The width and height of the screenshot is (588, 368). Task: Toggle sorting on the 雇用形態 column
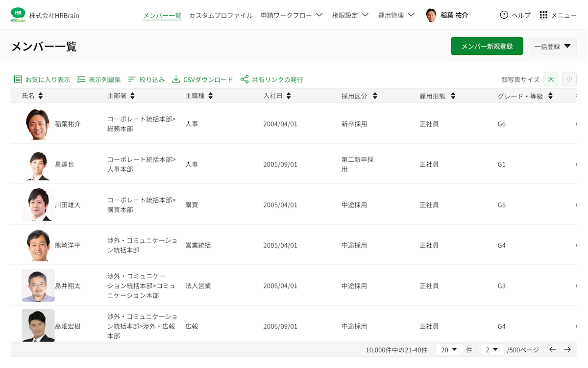tap(452, 96)
